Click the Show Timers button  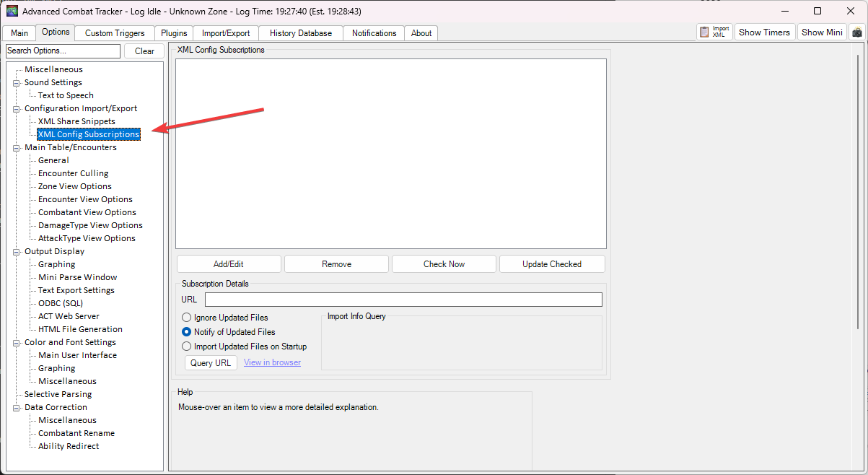pos(764,32)
